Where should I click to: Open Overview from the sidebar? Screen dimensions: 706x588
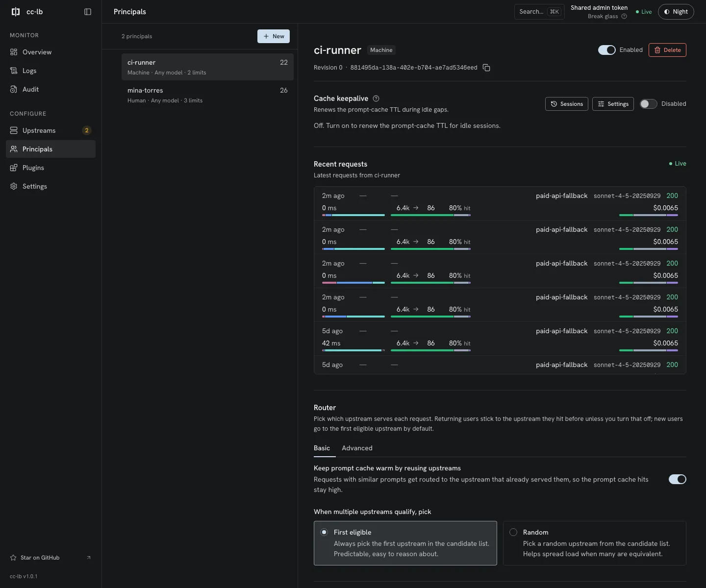click(x=50, y=52)
